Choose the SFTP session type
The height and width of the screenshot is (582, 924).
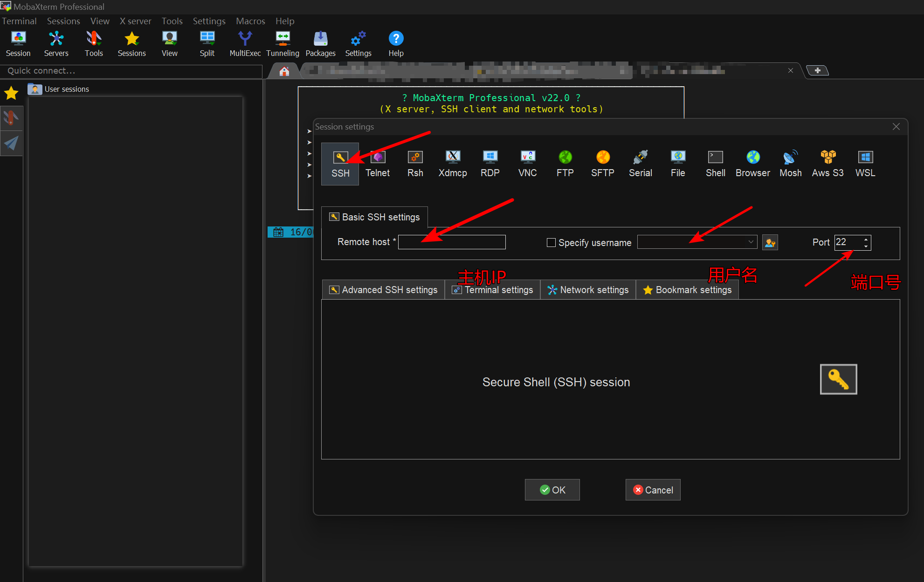[x=602, y=164]
